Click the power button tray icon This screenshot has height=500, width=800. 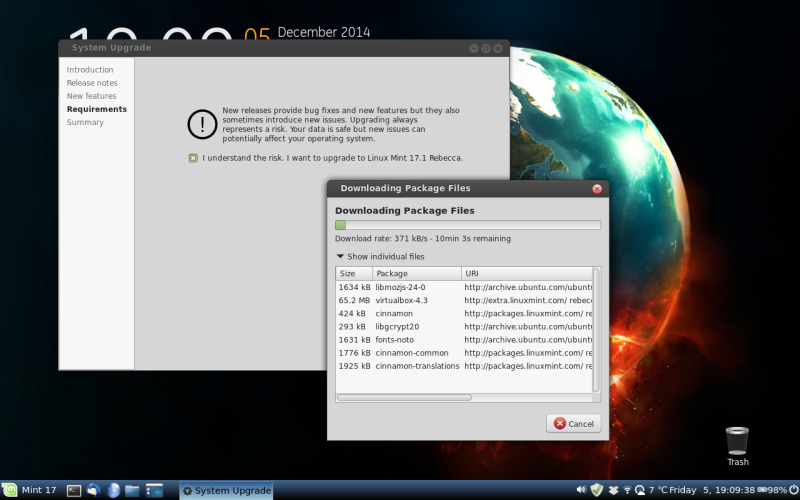[x=793, y=490]
